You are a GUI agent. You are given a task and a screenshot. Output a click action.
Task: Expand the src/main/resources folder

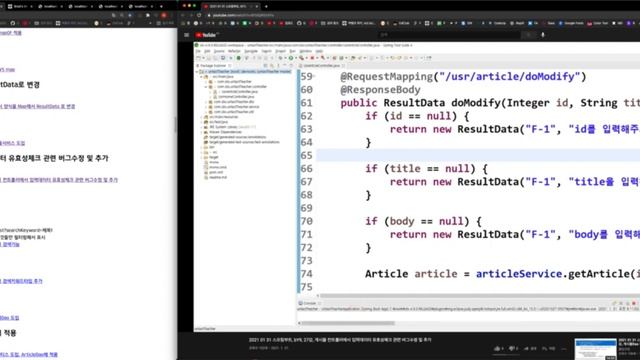coord(201,117)
